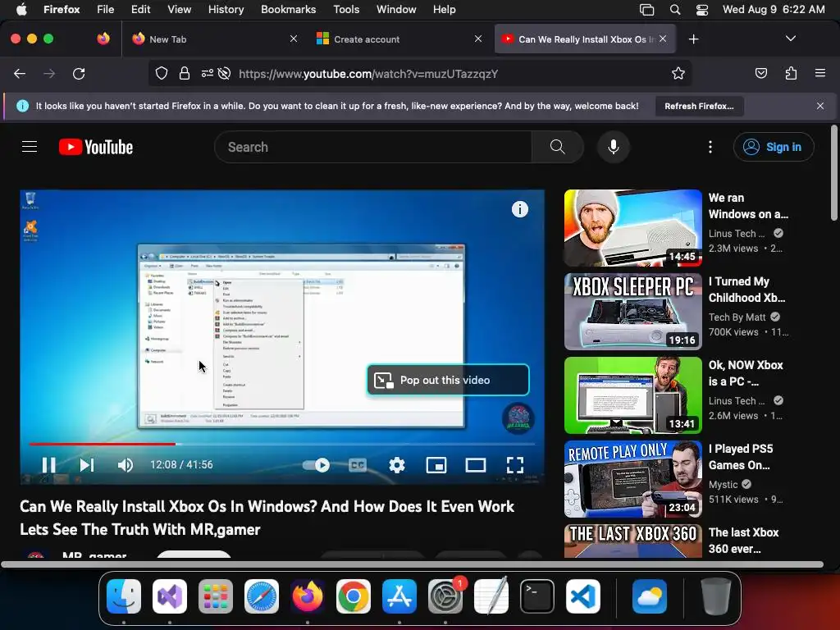The width and height of the screenshot is (840, 630).
Task: Switch to theater mode
Action: [475, 465]
